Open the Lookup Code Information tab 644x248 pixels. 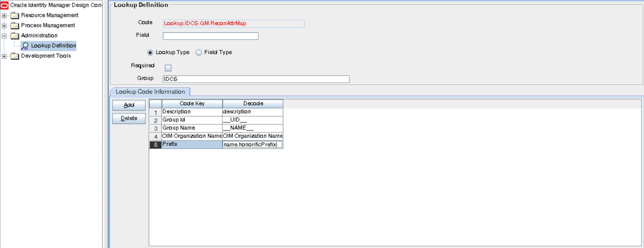[x=150, y=92]
